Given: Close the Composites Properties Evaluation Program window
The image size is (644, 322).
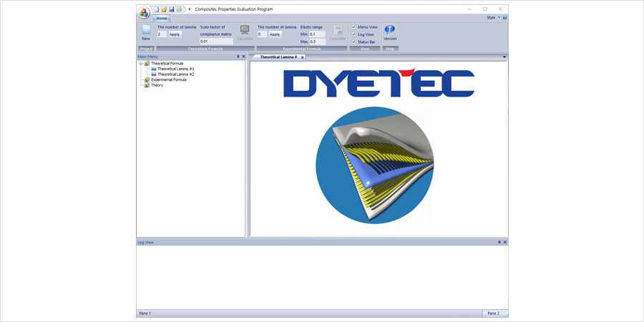Looking at the screenshot, I should 500,9.
